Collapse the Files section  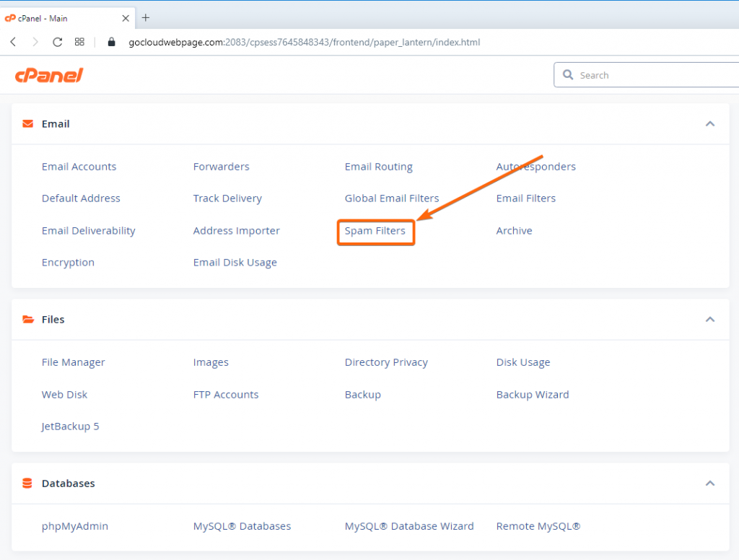pyautogui.click(x=710, y=319)
